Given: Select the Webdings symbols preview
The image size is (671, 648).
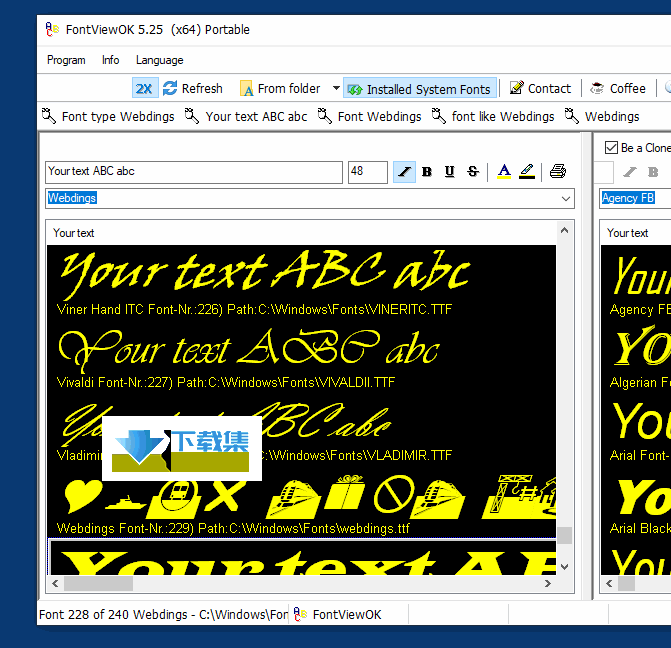Looking at the screenshot, I should coord(310,496).
